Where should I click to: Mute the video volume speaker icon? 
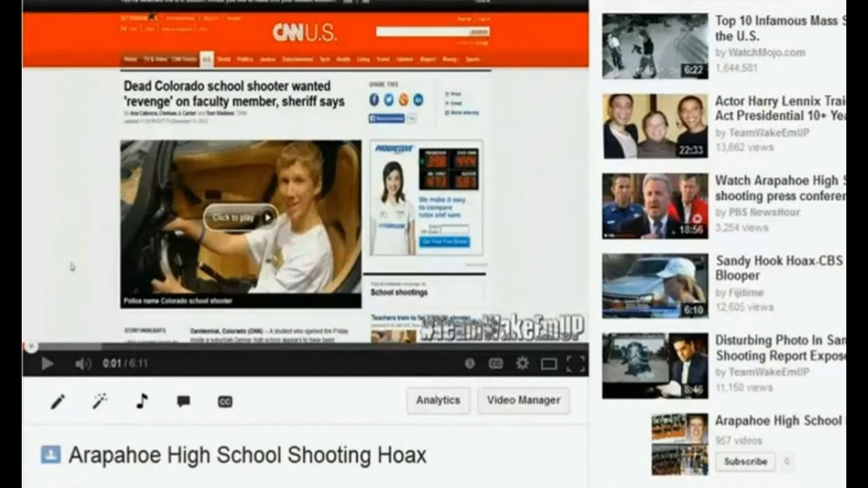coord(83,364)
